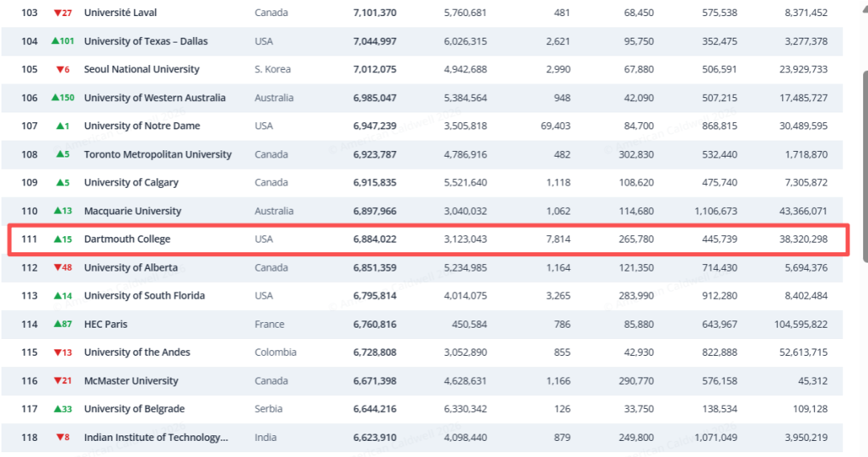Open the University of Notre Dame entry
The width and height of the screenshot is (868, 457).
pos(141,126)
